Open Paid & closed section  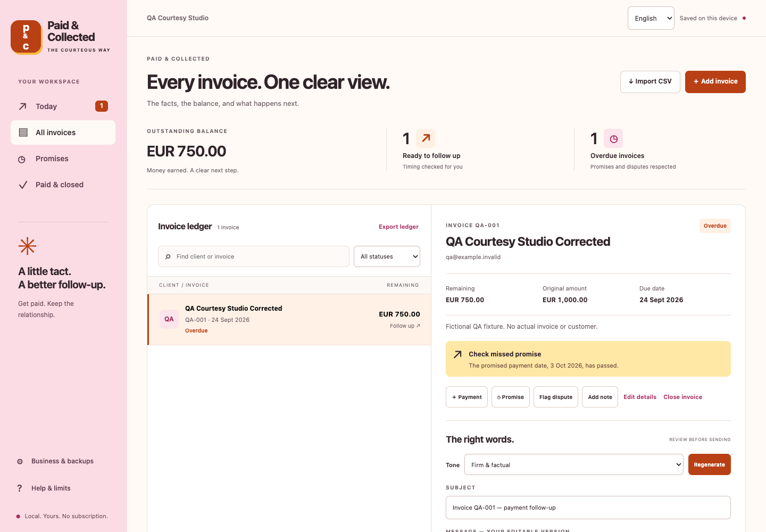click(x=63, y=185)
